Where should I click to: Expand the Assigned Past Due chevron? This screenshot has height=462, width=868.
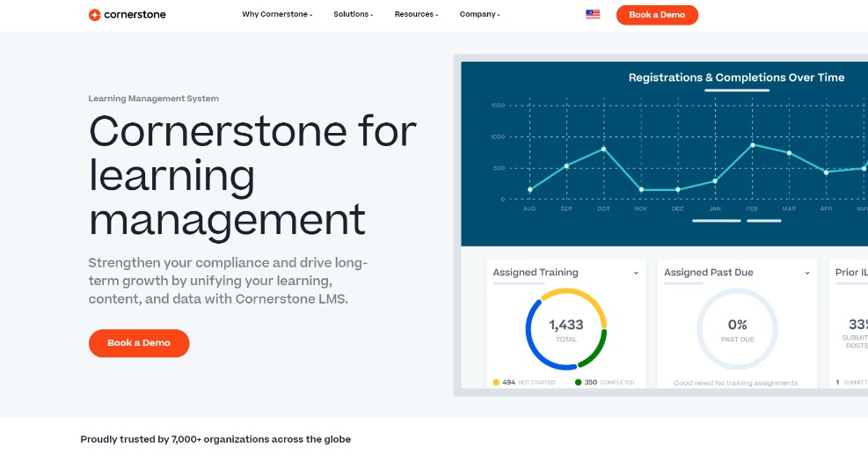[x=807, y=273]
